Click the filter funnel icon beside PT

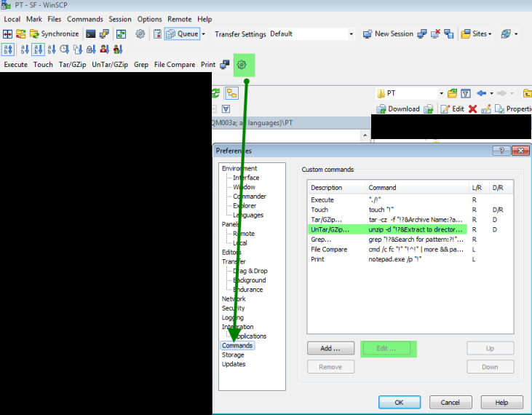465,93
